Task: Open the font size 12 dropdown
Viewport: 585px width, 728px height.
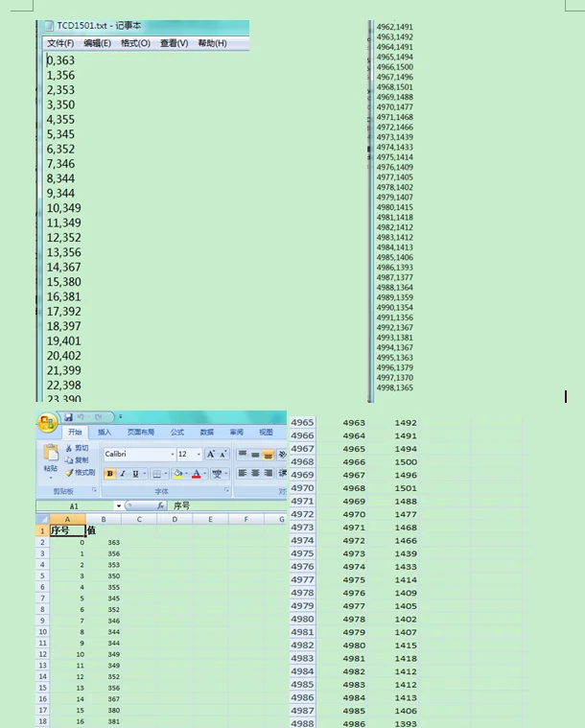Action: click(199, 454)
